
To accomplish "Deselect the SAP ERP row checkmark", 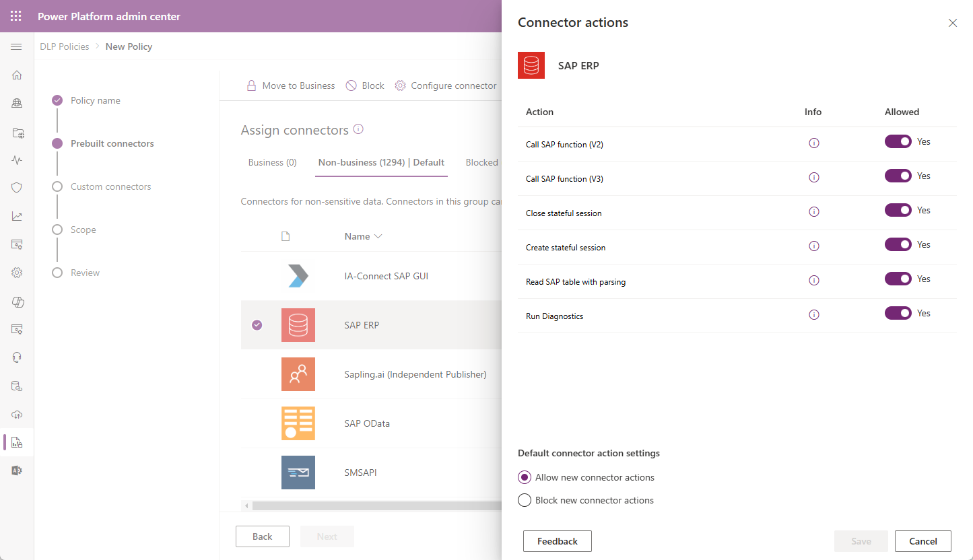I will pos(257,325).
